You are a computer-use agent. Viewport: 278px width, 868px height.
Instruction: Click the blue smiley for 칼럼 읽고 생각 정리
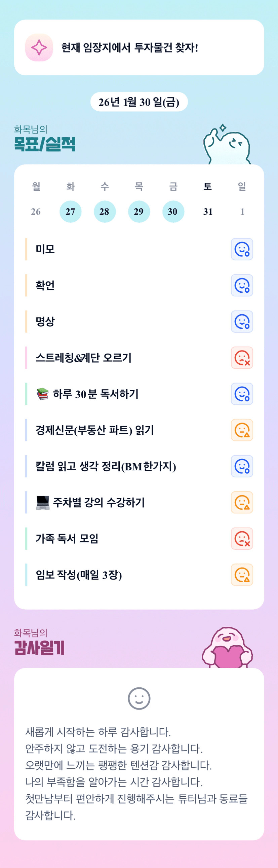(x=242, y=466)
